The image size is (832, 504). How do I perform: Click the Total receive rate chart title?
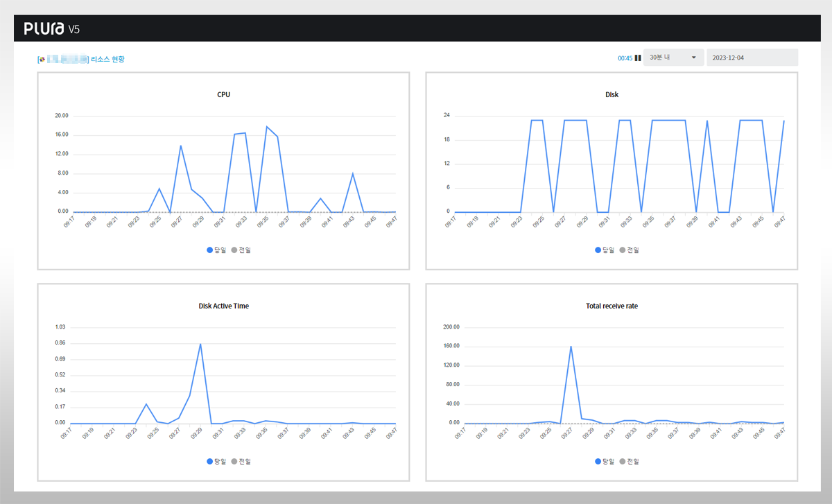(612, 306)
